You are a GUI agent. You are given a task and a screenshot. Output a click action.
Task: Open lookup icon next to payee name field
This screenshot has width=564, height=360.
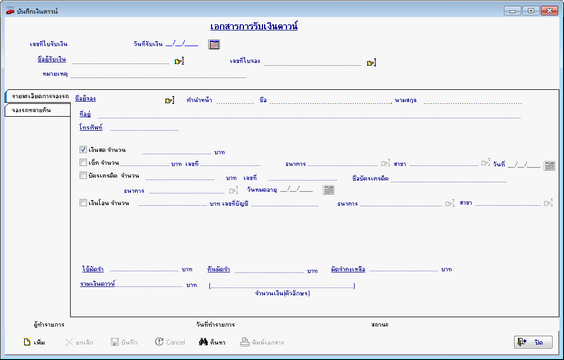tap(179, 61)
